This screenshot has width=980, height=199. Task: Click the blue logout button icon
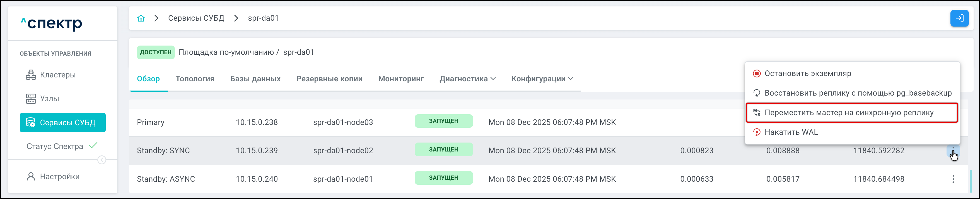tap(959, 18)
